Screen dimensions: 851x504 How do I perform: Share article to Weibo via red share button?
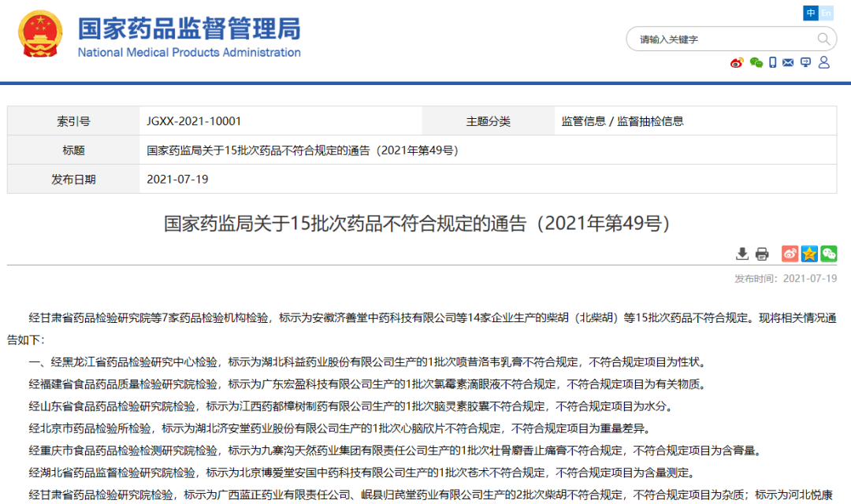pos(790,254)
